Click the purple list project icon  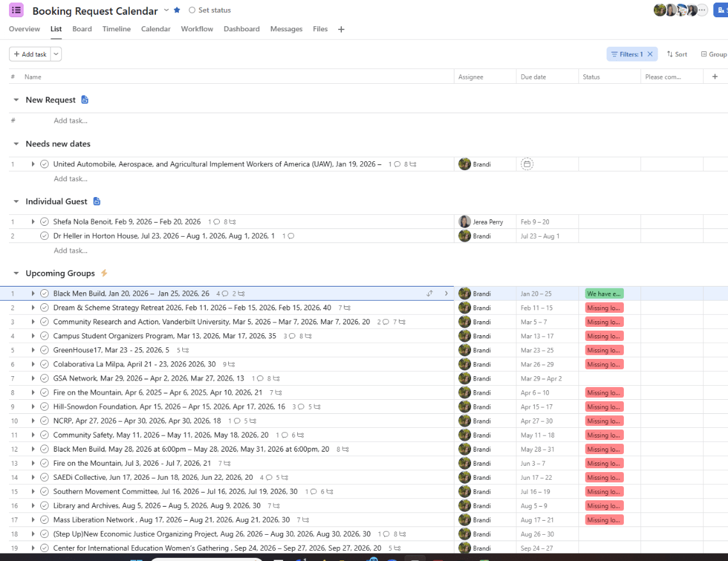pyautogui.click(x=16, y=10)
